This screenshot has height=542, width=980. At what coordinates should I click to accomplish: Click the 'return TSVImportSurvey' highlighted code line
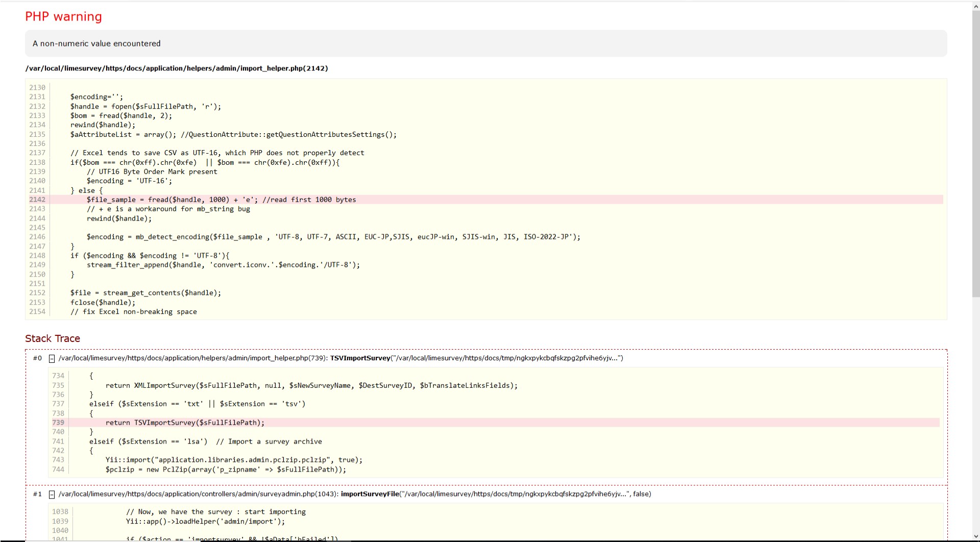pos(185,423)
